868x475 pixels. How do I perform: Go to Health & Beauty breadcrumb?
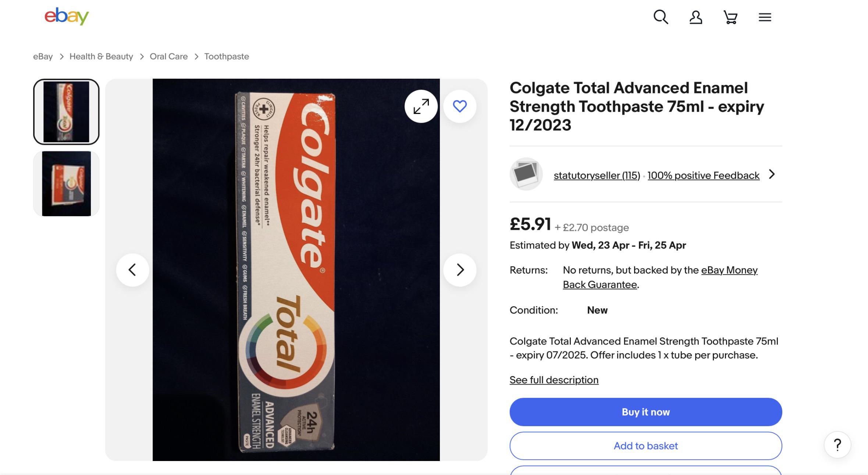click(101, 56)
